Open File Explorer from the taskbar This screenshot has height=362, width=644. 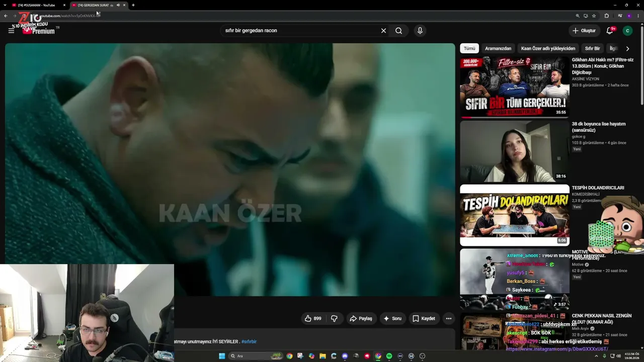(x=323, y=356)
